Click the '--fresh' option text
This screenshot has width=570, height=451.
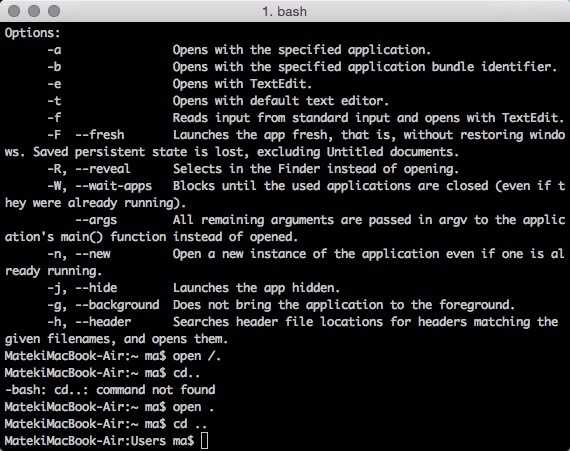100,135
